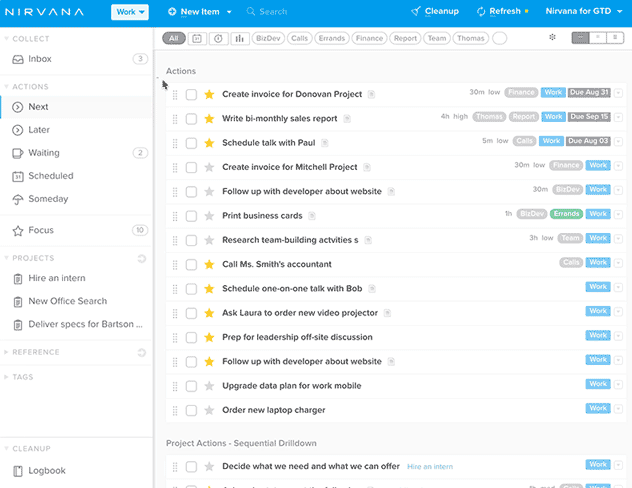Open the Logbook icon in sidebar
This screenshot has height=488, width=632.
tap(18, 470)
